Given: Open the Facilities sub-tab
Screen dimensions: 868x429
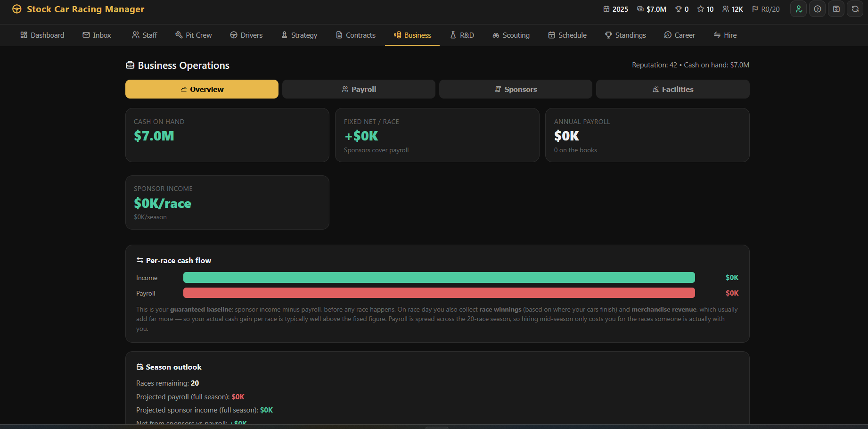Looking at the screenshot, I should click(x=672, y=89).
